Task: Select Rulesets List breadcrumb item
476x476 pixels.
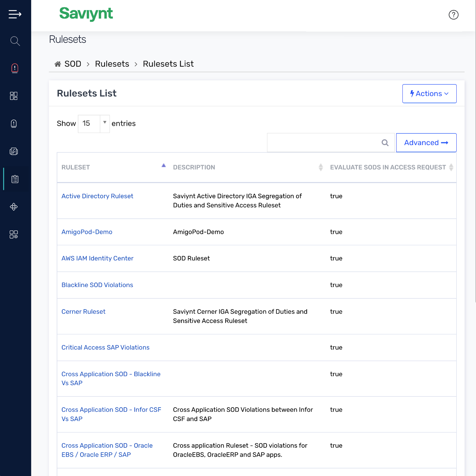Action: pyautogui.click(x=168, y=64)
